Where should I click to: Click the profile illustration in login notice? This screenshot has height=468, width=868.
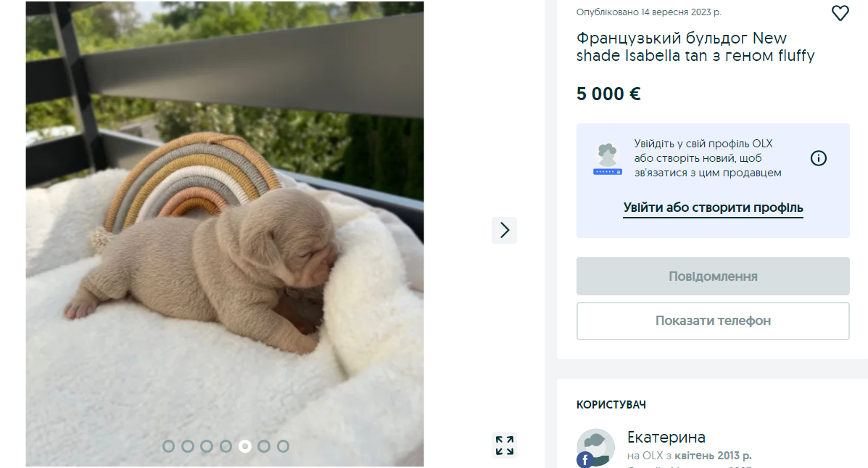[x=607, y=159]
